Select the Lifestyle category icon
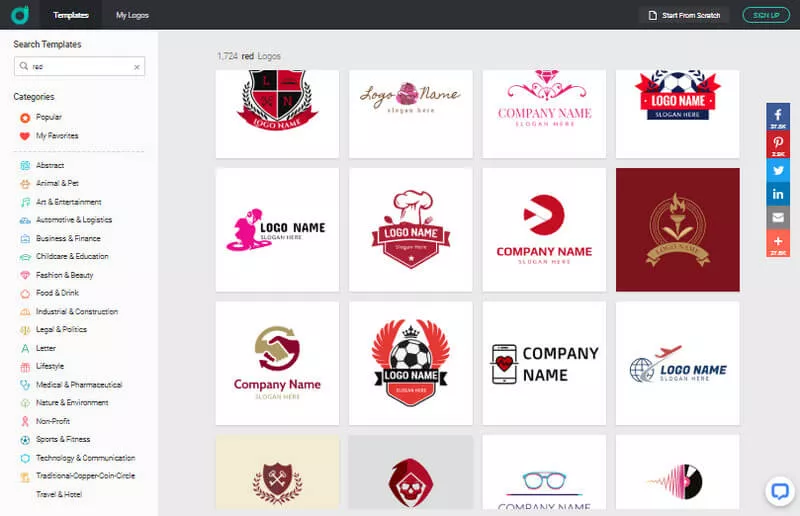Screen dimensions: 800x516 pyautogui.click(x=25, y=366)
